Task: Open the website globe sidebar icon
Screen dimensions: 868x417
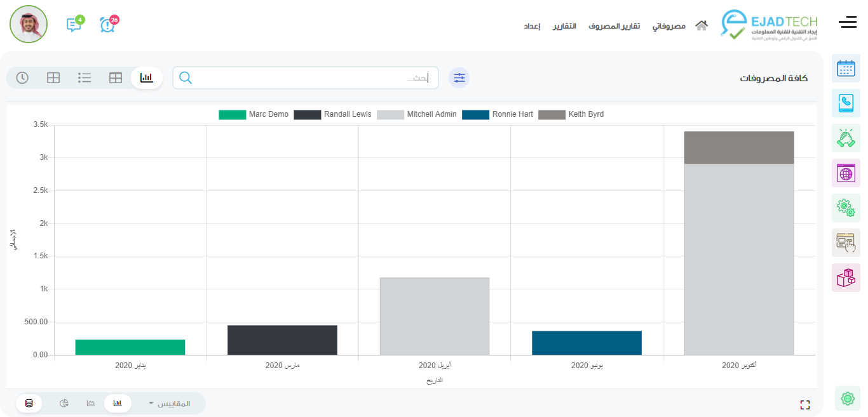Action: point(846,173)
